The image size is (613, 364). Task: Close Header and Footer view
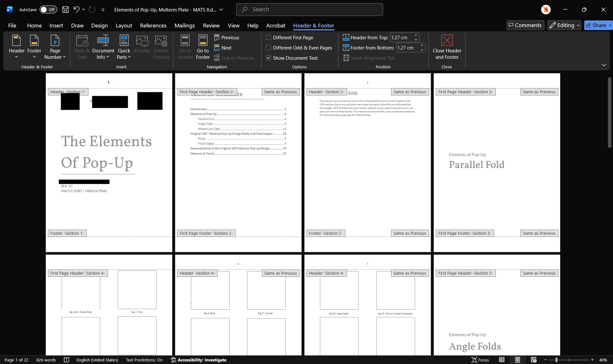[x=447, y=47]
